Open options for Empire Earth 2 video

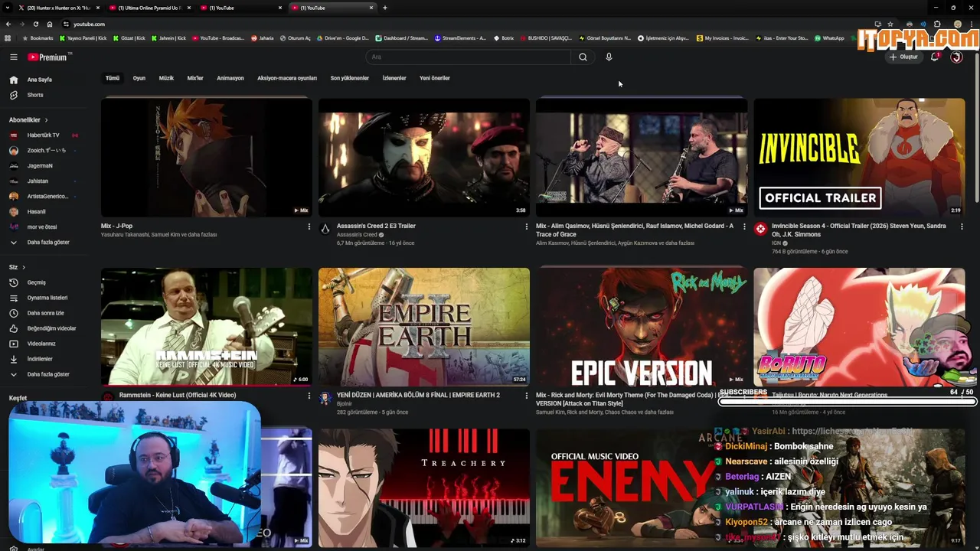526,396
